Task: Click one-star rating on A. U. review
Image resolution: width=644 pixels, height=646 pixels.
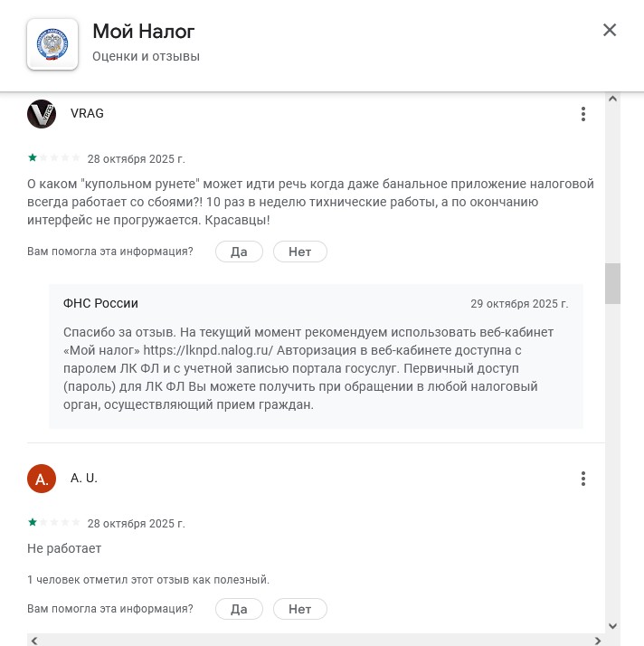Action: point(33,522)
